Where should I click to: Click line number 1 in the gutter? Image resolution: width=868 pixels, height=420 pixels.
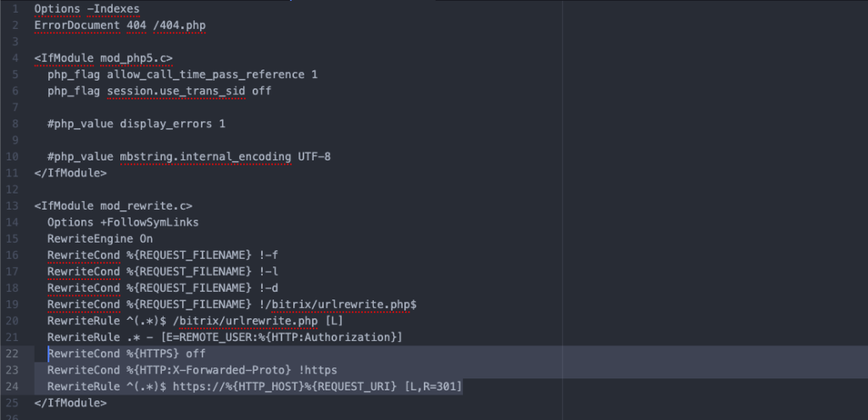click(15, 9)
